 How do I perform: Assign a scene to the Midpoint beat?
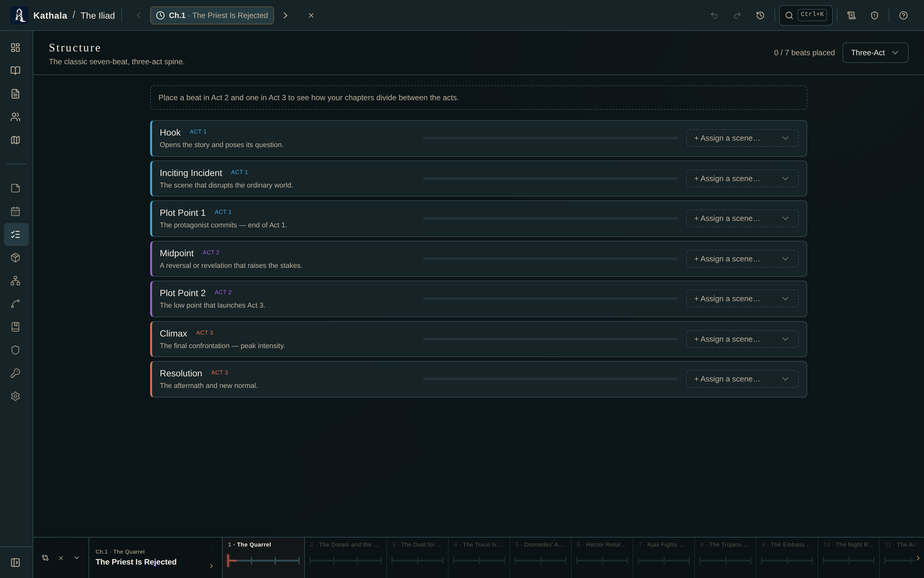(742, 259)
